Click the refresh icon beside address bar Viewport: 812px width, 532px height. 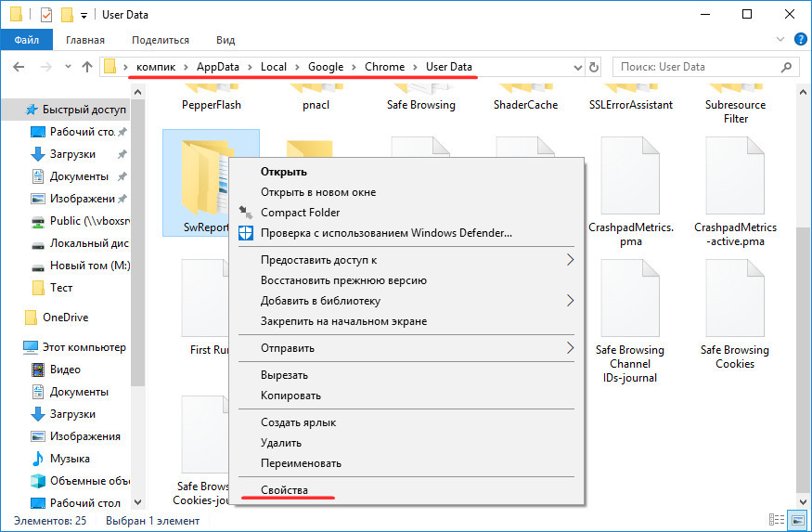(594, 67)
